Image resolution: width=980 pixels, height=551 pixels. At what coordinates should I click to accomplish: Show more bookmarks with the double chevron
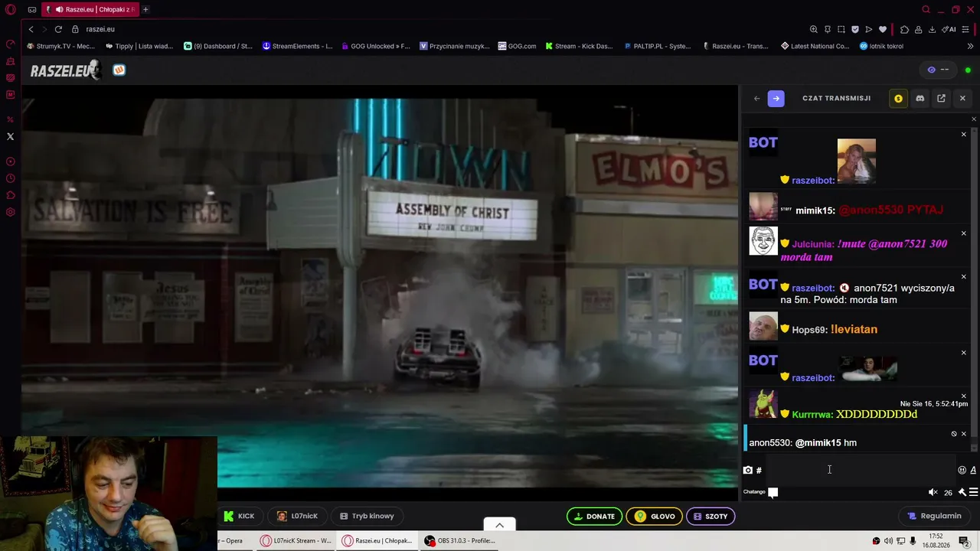click(971, 46)
